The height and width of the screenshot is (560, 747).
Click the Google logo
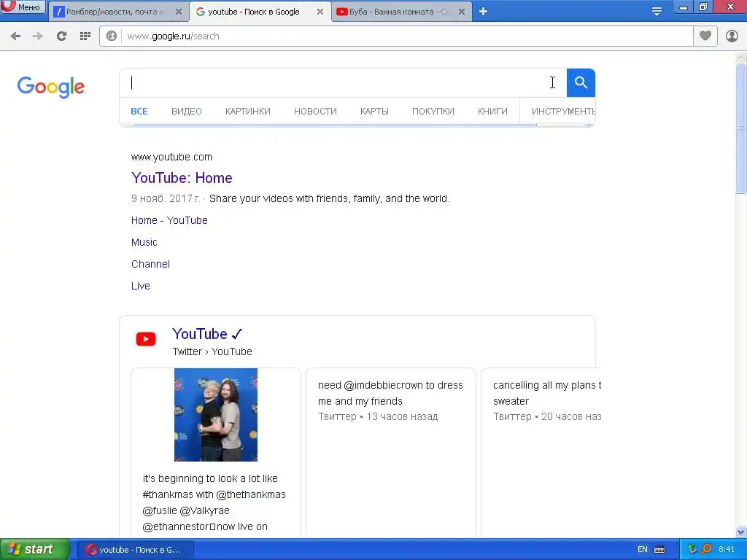click(x=51, y=87)
